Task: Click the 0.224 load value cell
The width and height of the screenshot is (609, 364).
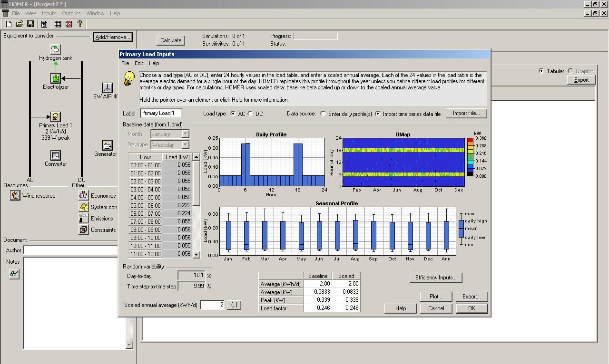Action: pyautogui.click(x=177, y=214)
